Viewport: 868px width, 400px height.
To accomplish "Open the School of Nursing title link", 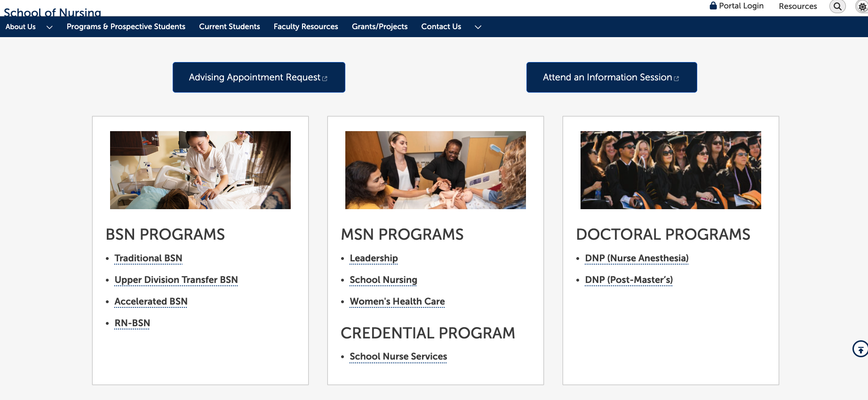I will 53,12.
